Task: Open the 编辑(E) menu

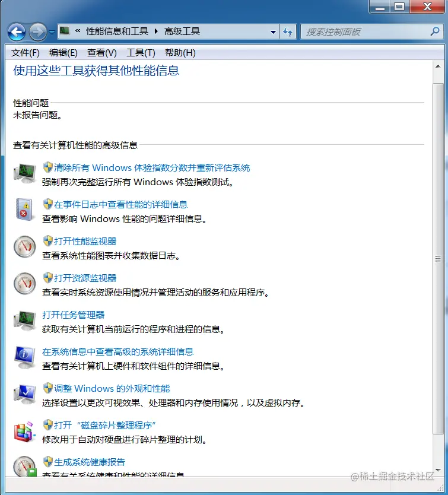Action: [63, 52]
